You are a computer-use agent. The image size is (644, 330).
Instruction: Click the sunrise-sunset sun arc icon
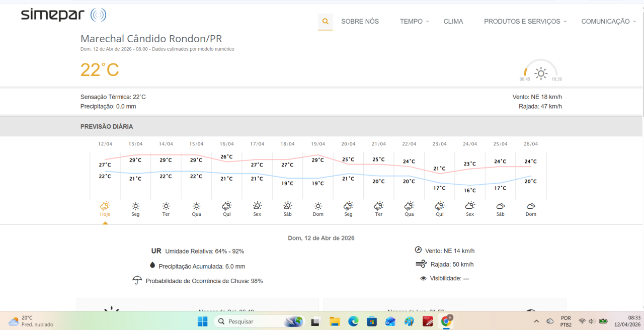[x=541, y=73]
